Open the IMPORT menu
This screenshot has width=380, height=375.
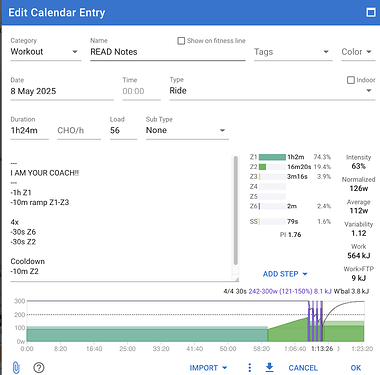(x=208, y=368)
